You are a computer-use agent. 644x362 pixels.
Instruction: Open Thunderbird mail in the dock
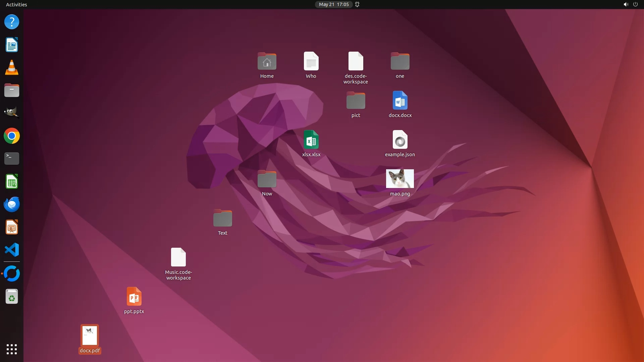point(12,204)
